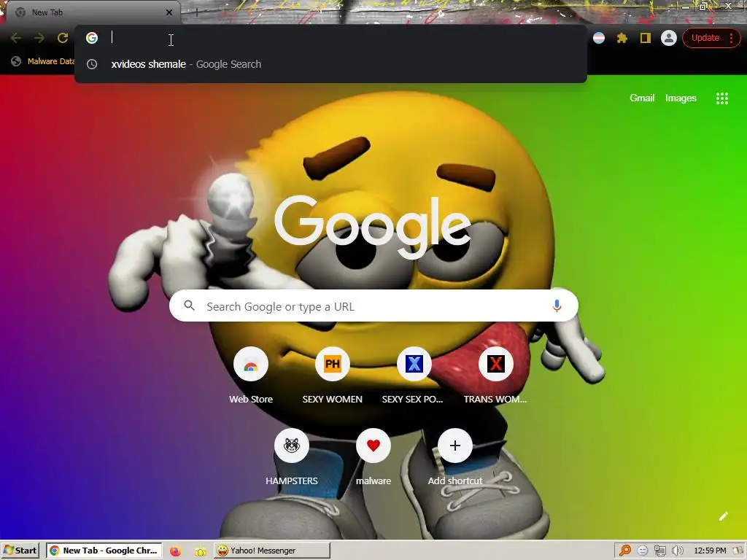The width and height of the screenshot is (747, 560).
Task: Click the Search Google or type a URL box
Action: tap(373, 306)
